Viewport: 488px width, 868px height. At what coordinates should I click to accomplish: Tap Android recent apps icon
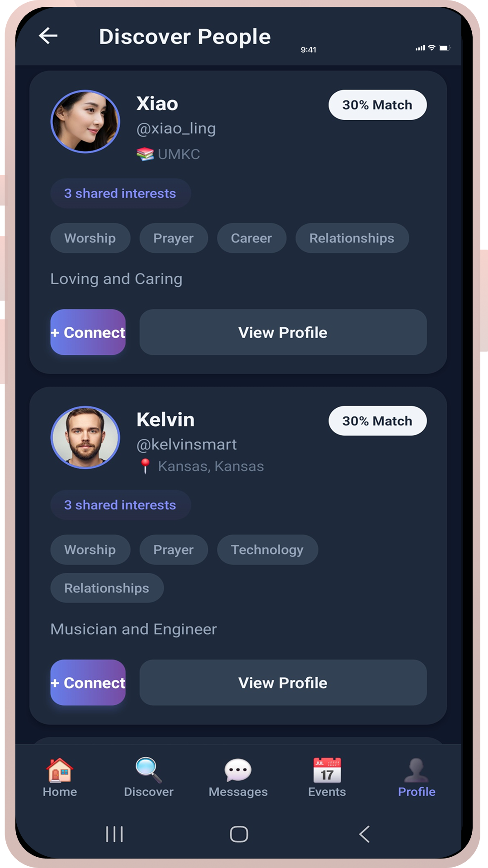tap(114, 834)
